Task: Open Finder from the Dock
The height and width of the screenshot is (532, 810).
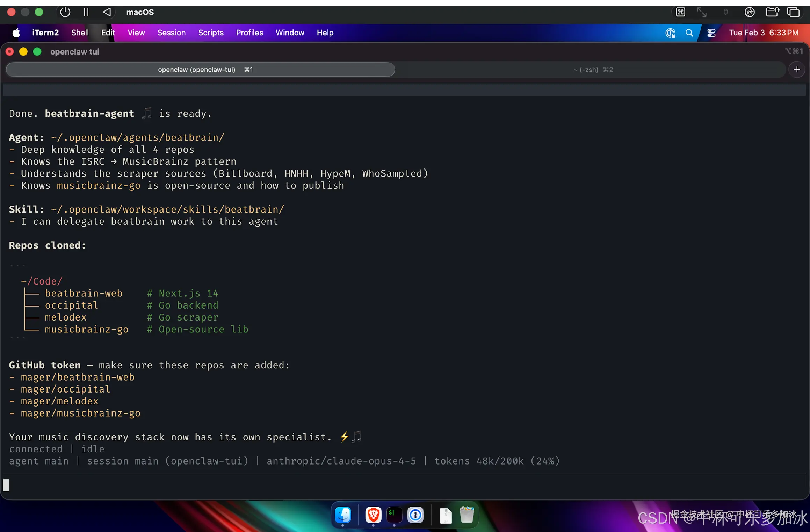Action: click(343, 515)
